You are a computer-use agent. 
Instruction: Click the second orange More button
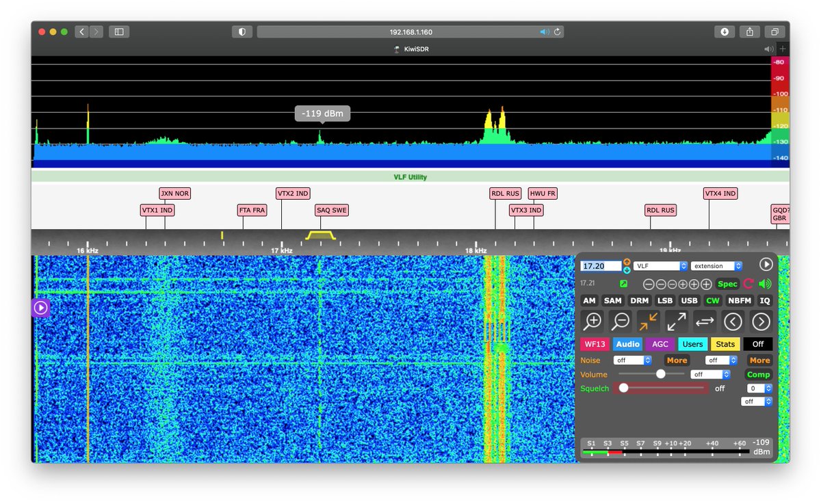coord(759,360)
